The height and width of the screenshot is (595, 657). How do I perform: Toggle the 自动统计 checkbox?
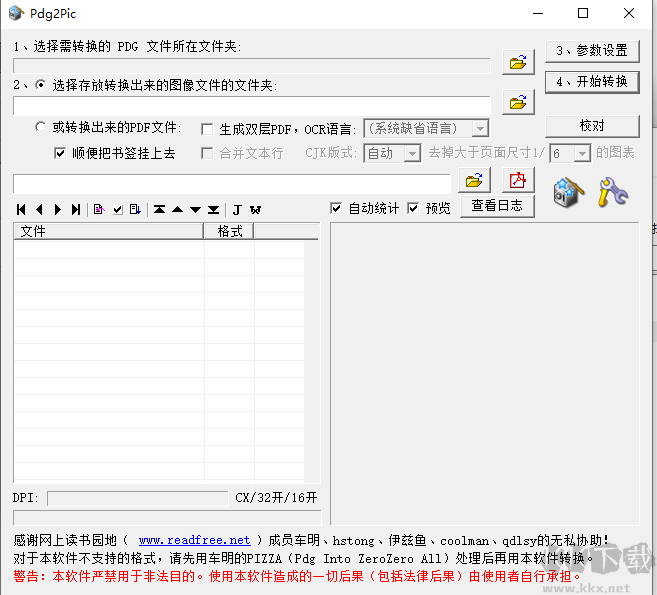click(336, 208)
